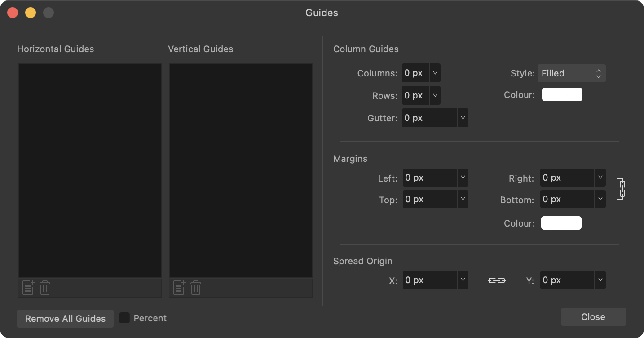Open the X spread origin unit dropdown
Screen dimensions: 644x338
[x=463, y=280]
